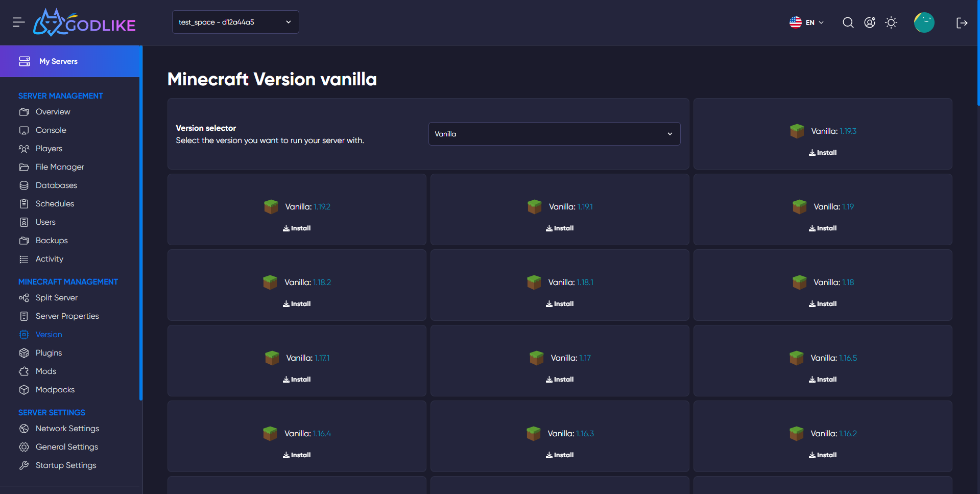Viewport: 980px width, 494px height.
Task: Click the Split Server icon
Action: tap(24, 298)
